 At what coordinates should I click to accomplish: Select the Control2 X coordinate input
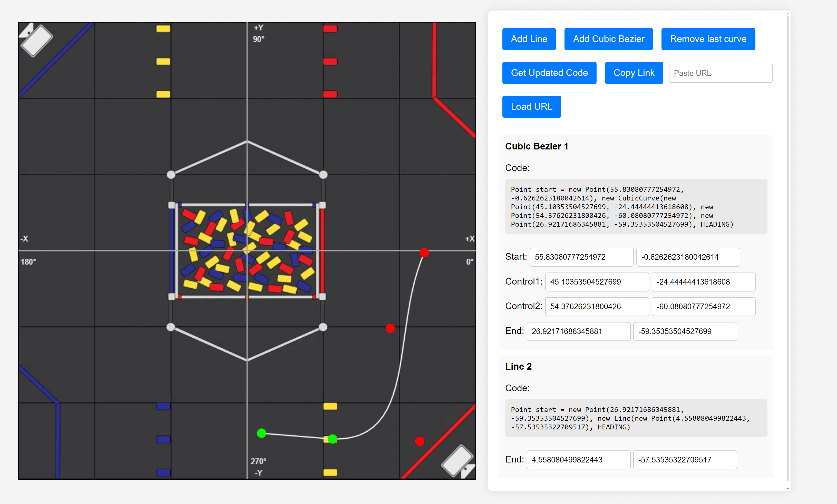(x=597, y=306)
